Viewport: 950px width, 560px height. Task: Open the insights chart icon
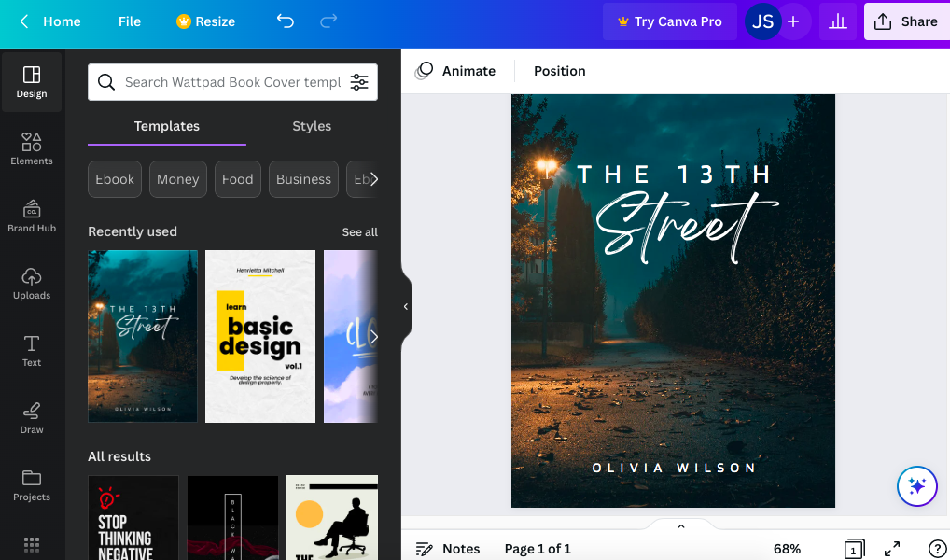click(x=837, y=21)
